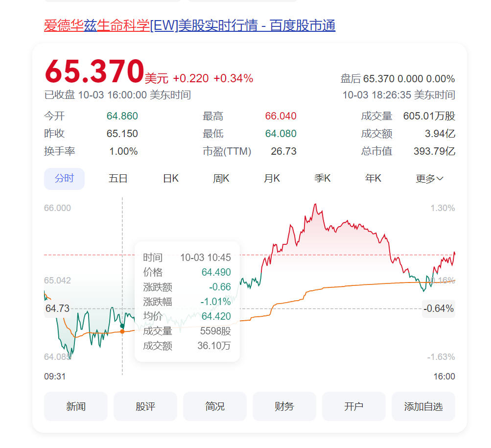Click the 09:31 start time label

click(55, 376)
